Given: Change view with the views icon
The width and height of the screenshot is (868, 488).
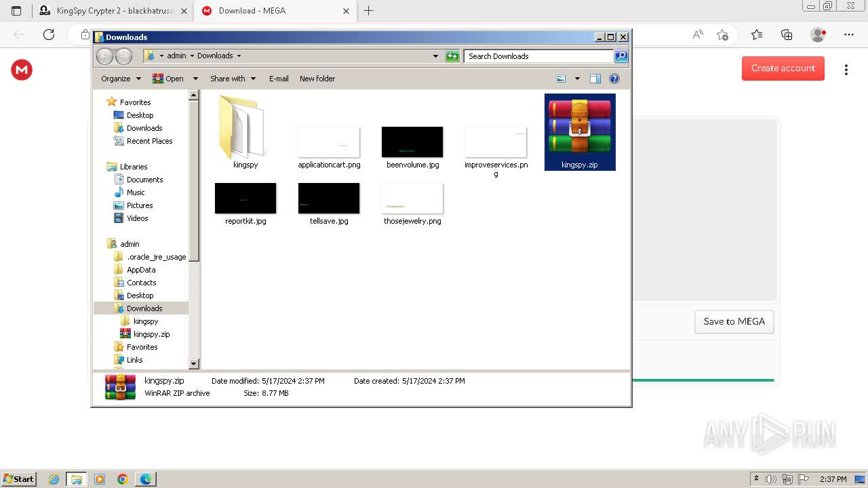Looking at the screenshot, I should pos(561,79).
